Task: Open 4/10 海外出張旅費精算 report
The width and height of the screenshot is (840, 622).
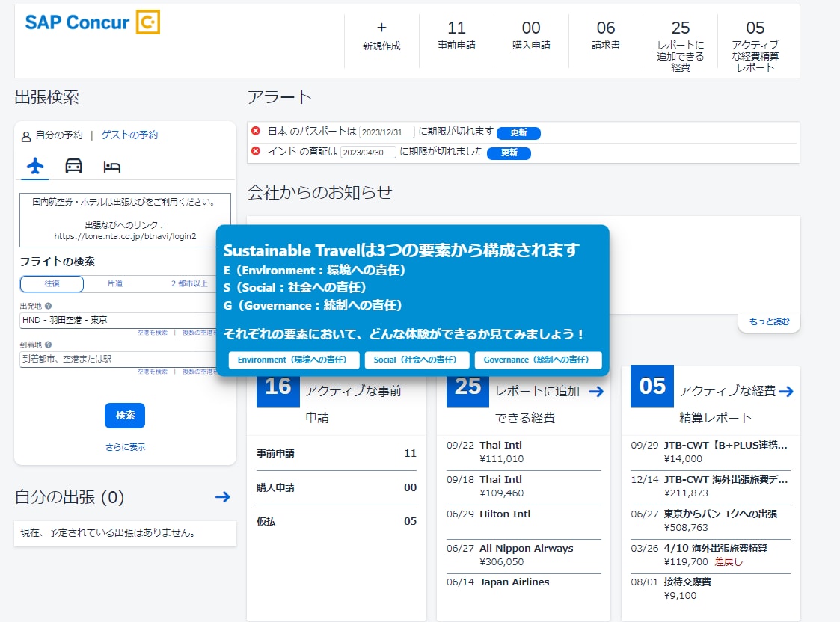Action: coord(711,555)
